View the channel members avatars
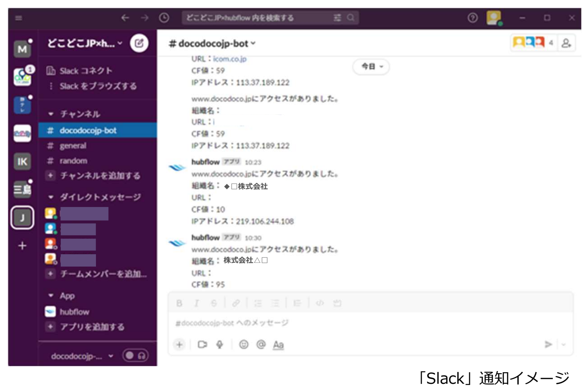 click(x=533, y=43)
